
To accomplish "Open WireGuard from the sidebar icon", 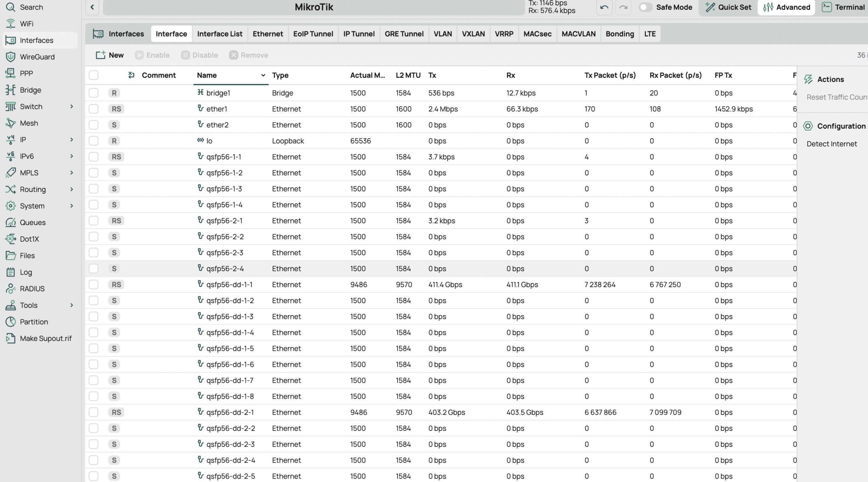I will [x=11, y=57].
